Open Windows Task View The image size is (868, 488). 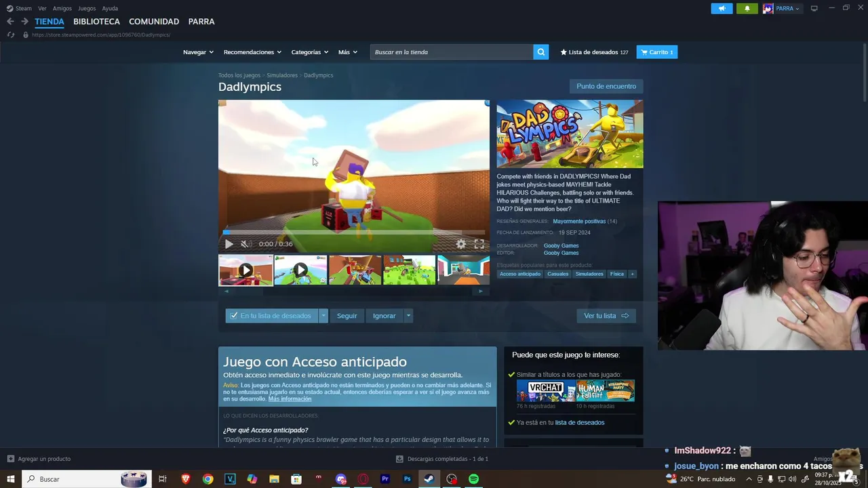point(163,479)
